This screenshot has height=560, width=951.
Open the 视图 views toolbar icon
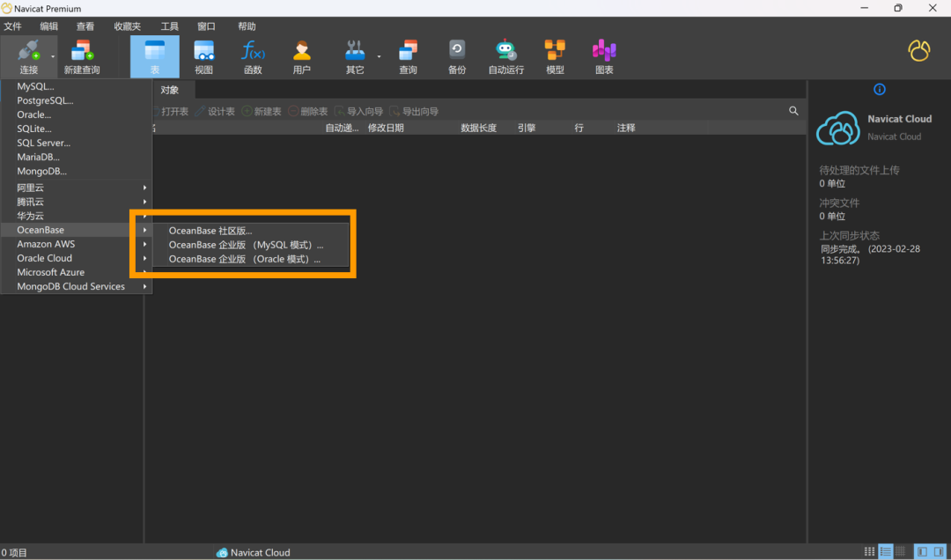click(203, 50)
